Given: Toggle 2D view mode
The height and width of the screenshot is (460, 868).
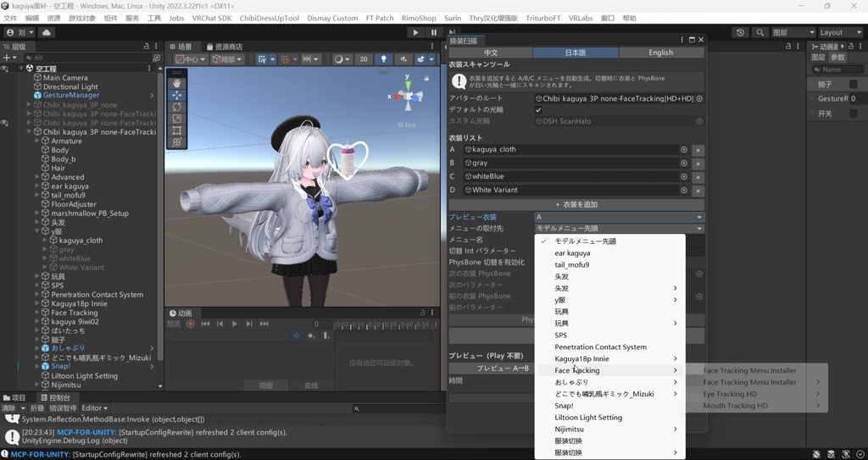Looking at the screenshot, I should coord(364,59).
